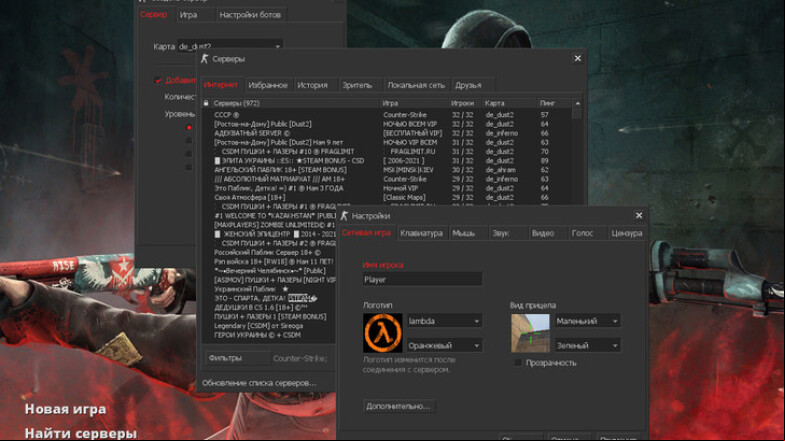Select the red difficulty radio button
This screenshot has height=441, width=785.
tap(189, 128)
